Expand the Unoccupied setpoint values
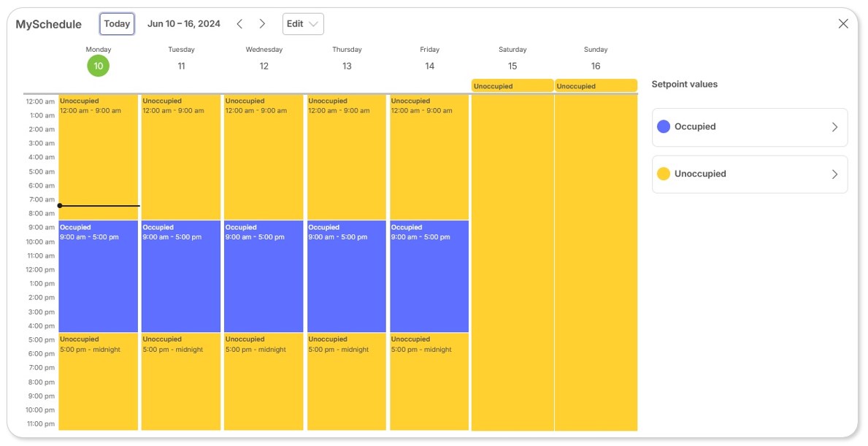868x446 pixels. pos(750,174)
